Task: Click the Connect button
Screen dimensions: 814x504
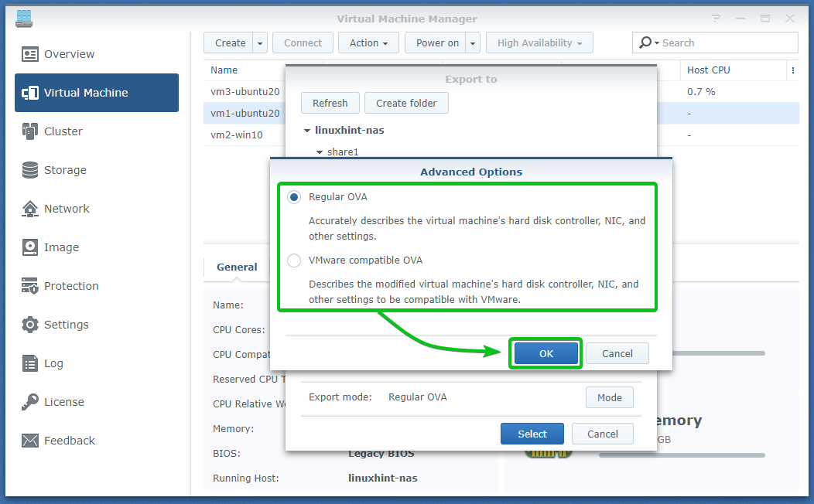Action: (303, 43)
